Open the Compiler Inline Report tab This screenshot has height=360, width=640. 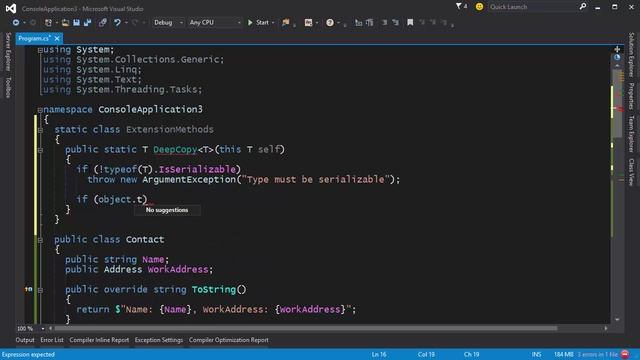tap(99, 340)
